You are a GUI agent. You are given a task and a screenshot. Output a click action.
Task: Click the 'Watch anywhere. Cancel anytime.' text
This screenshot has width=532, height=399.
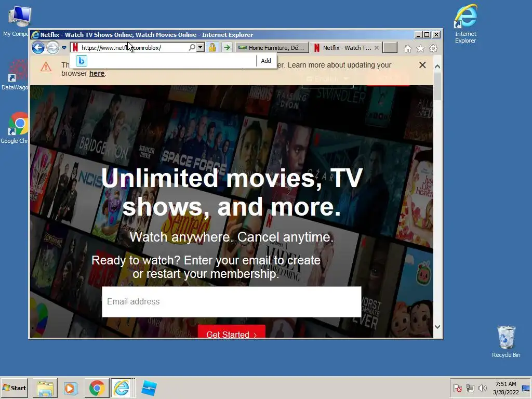pyautogui.click(x=232, y=237)
